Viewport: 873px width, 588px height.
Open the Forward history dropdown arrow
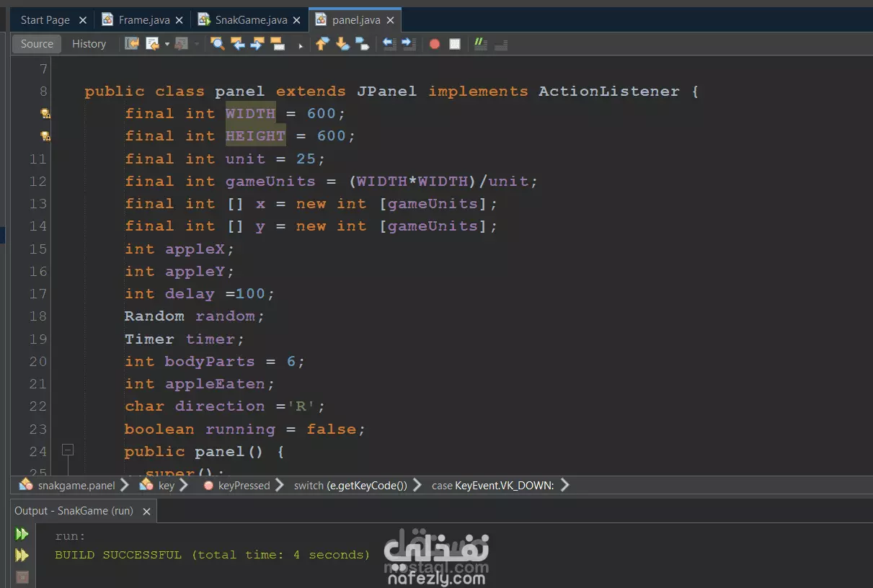(196, 44)
